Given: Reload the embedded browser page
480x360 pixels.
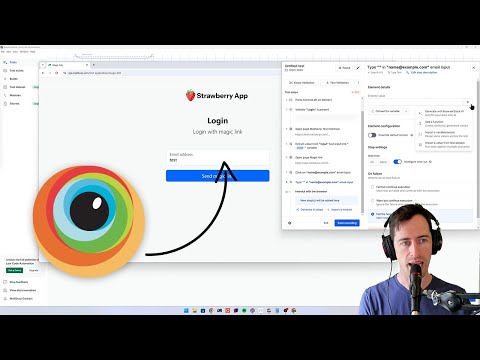Looking at the screenshot, I should (x=57, y=73).
